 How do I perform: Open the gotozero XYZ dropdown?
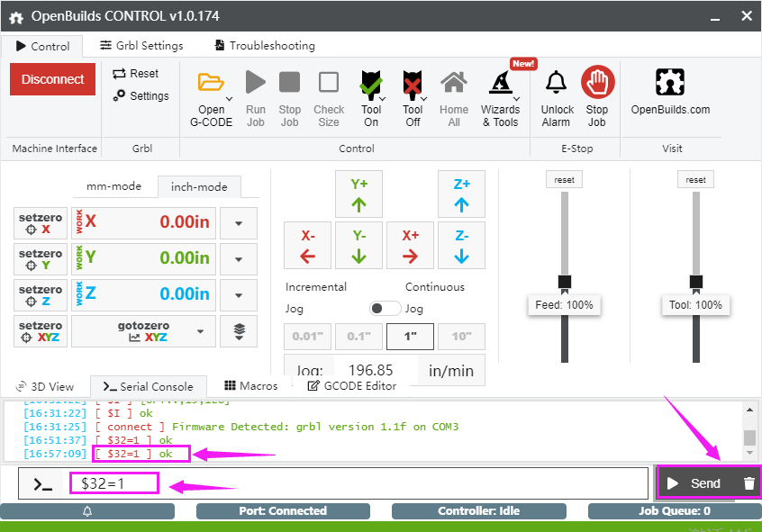(x=143, y=330)
